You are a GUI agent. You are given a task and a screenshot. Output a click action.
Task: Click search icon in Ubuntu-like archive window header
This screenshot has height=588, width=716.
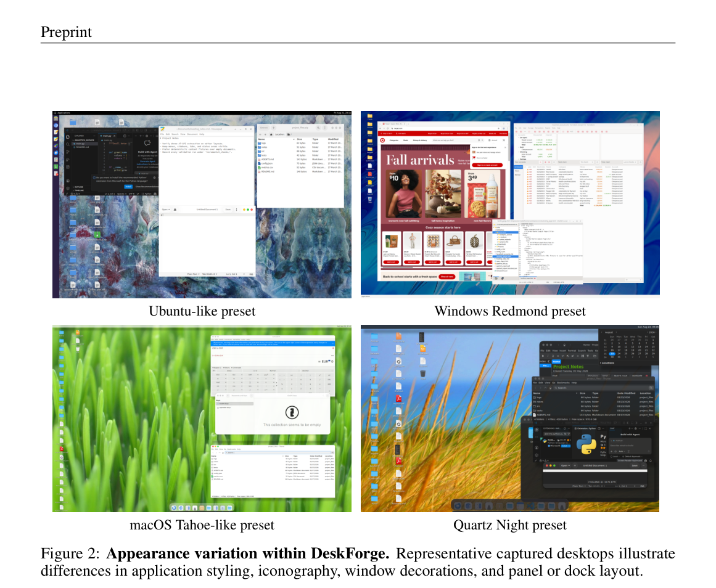(x=318, y=128)
